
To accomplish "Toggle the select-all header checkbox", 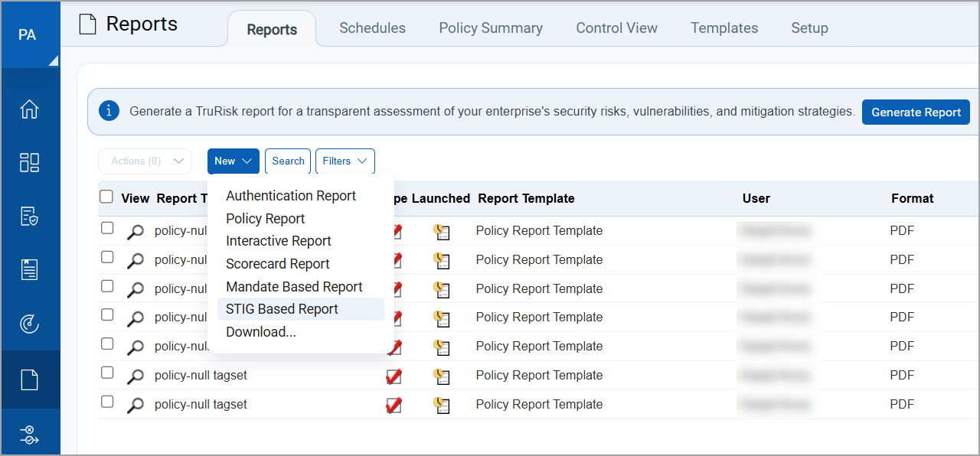I will 106,197.
